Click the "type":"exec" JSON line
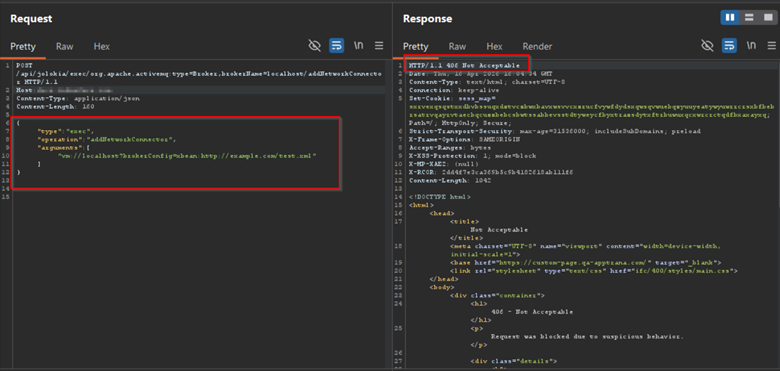The image size is (780, 371). tap(65, 131)
